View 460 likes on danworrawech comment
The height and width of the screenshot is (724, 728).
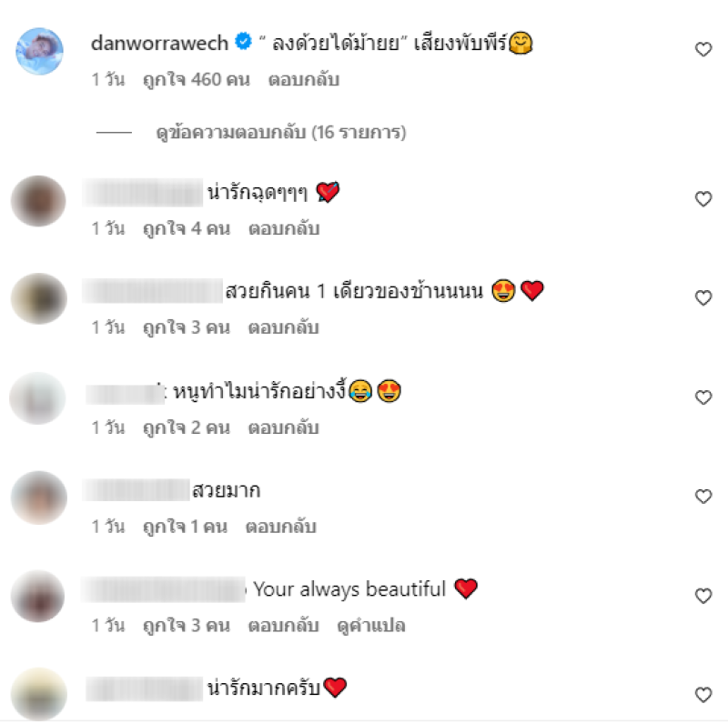pyautogui.click(x=197, y=80)
